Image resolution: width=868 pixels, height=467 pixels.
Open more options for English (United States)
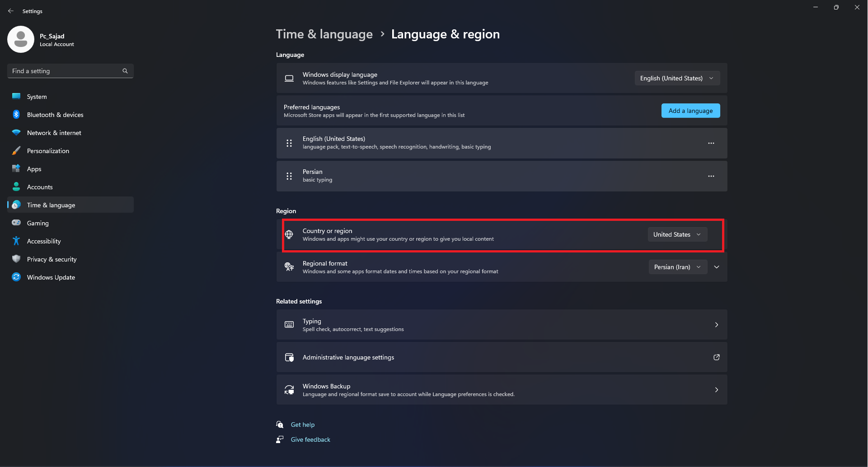711,143
